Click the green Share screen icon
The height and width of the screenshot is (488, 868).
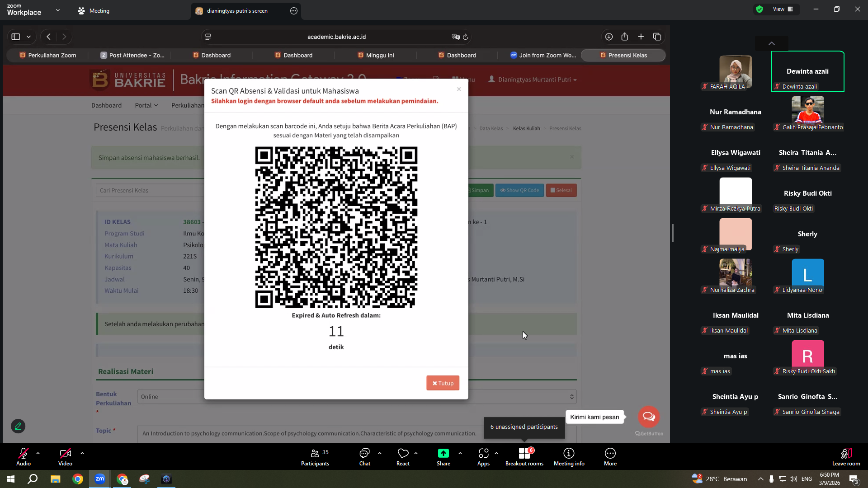point(443,453)
